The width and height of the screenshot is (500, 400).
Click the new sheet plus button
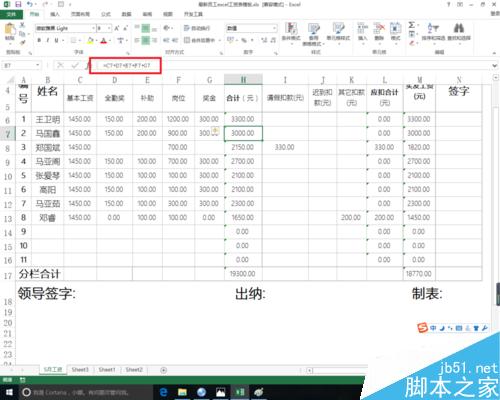pos(164,370)
